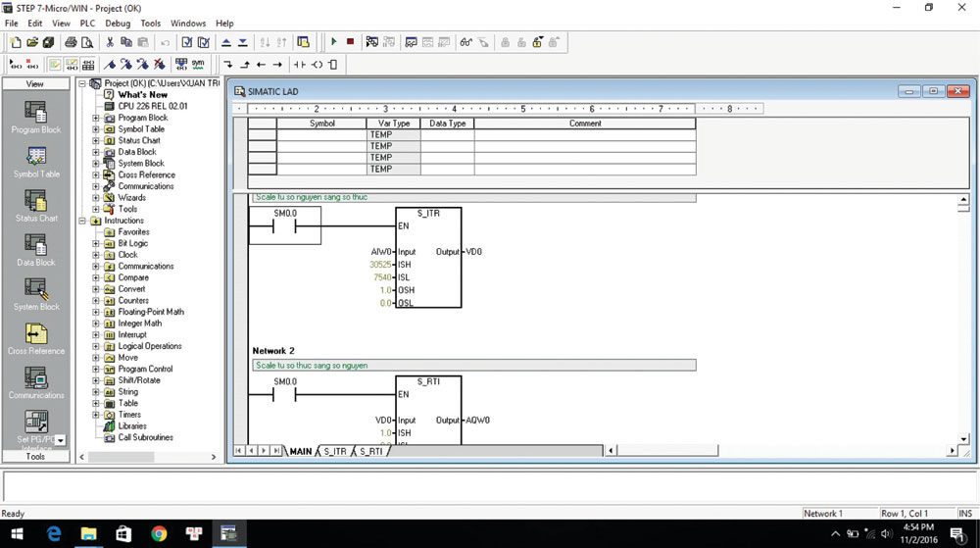Click the View bar header button

pyautogui.click(x=35, y=83)
